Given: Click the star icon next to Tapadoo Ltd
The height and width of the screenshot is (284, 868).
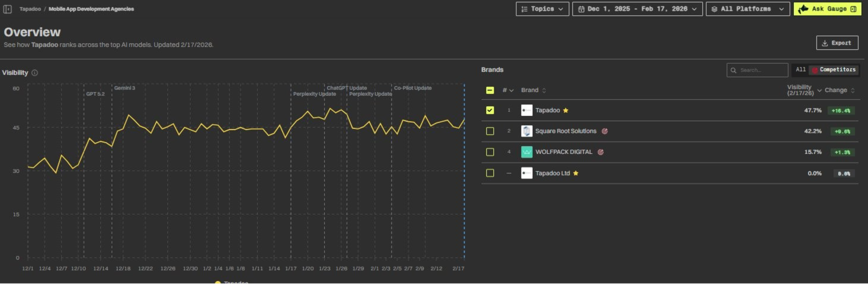Looking at the screenshot, I should point(576,173).
